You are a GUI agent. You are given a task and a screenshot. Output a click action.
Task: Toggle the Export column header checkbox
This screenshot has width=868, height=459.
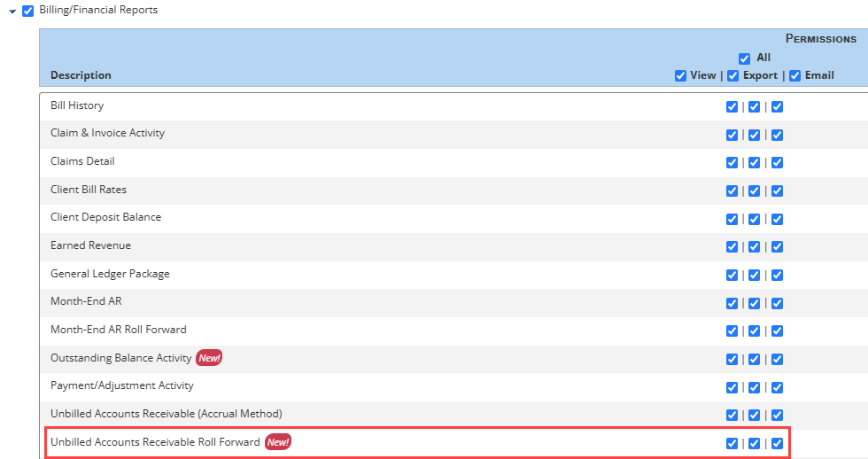[x=732, y=75]
